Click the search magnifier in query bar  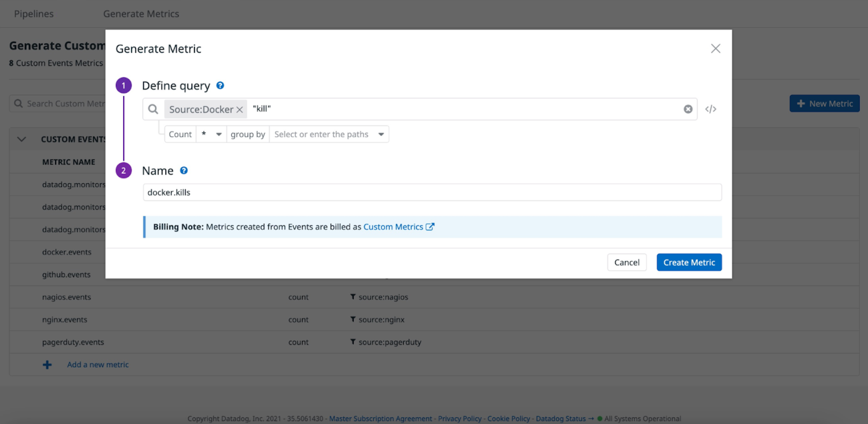[x=153, y=109]
